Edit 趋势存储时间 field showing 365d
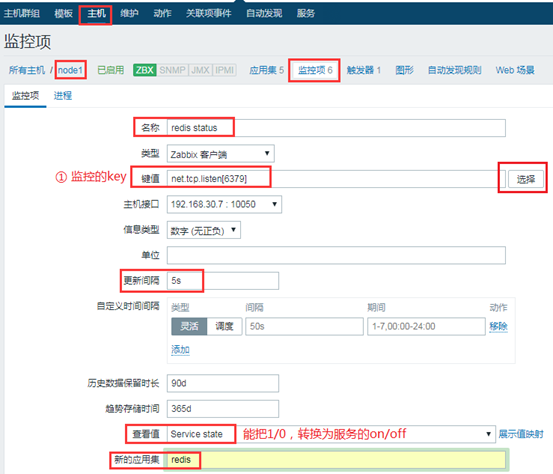Image resolution: width=553 pixels, height=474 pixels. pos(223,409)
